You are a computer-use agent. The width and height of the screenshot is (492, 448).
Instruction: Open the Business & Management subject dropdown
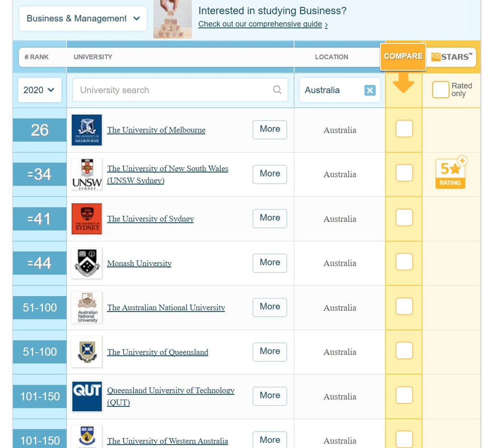coord(83,18)
